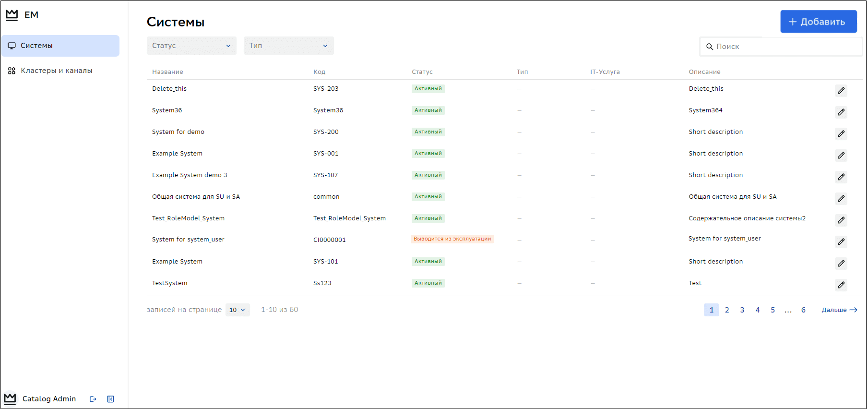Image resolution: width=868 pixels, height=409 pixels.
Task: Click the System for system_user name cell
Action: 188,240
